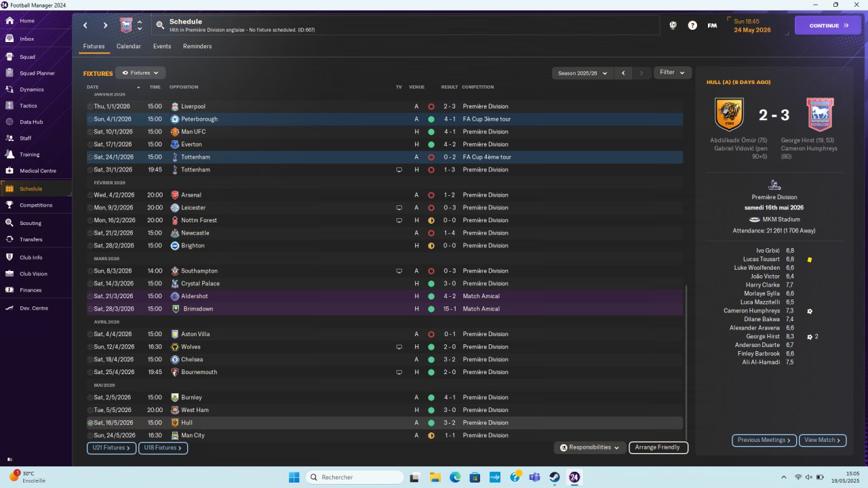
Task: Switch to the Reminders tab
Action: point(197,47)
